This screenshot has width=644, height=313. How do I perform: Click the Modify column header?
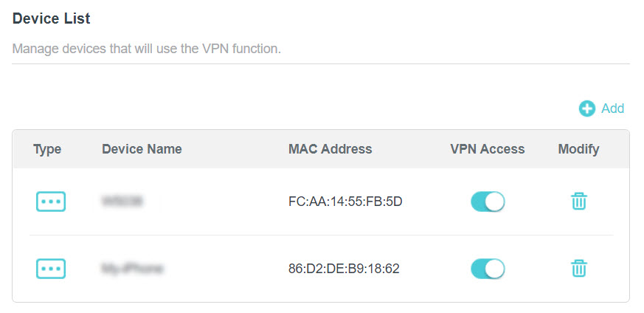tap(578, 149)
